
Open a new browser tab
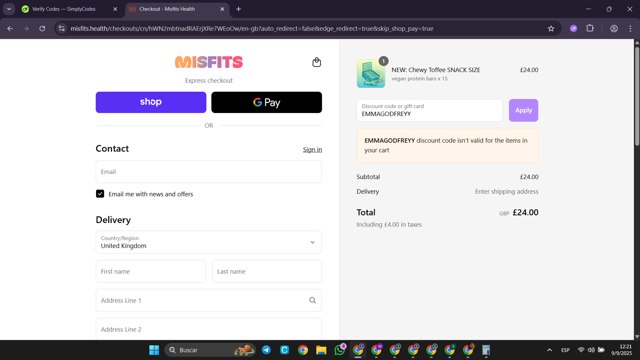(x=238, y=9)
